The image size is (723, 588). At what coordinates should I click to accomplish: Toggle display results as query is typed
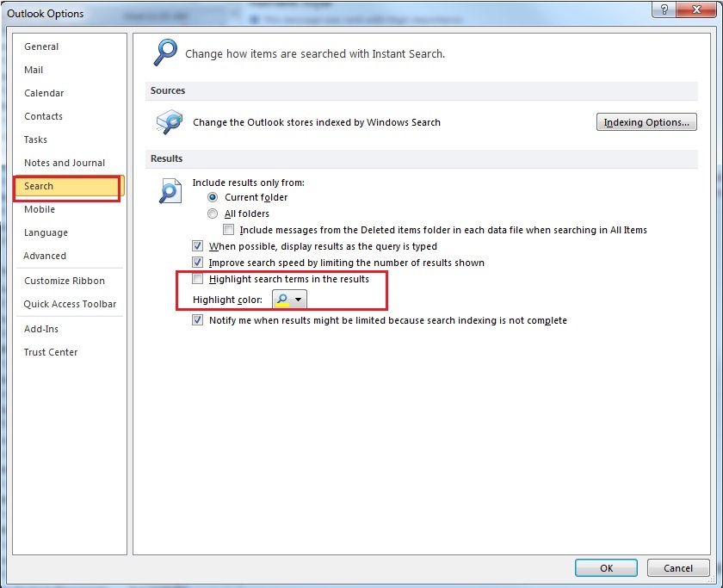pyautogui.click(x=197, y=246)
